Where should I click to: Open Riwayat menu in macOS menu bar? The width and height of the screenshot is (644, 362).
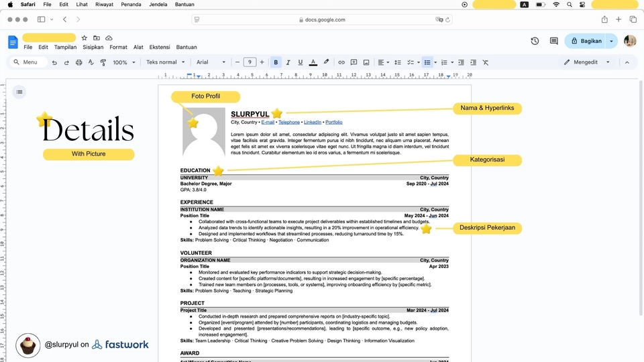(x=105, y=5)
